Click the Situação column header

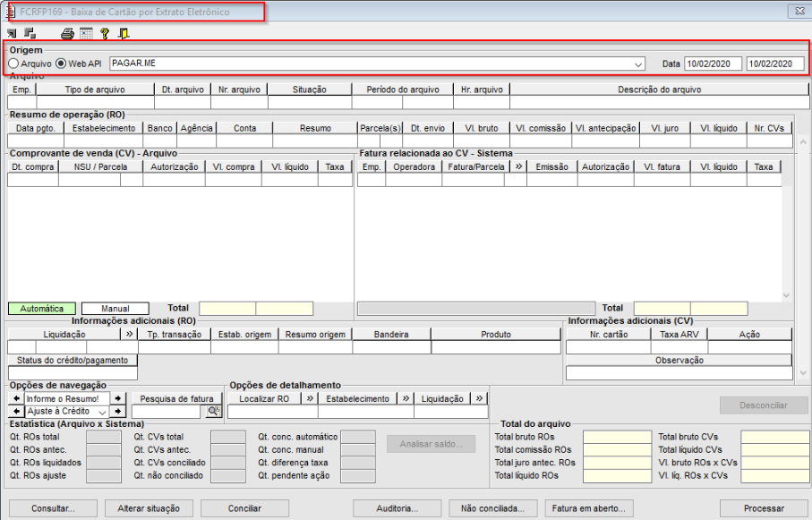[310, 90]
